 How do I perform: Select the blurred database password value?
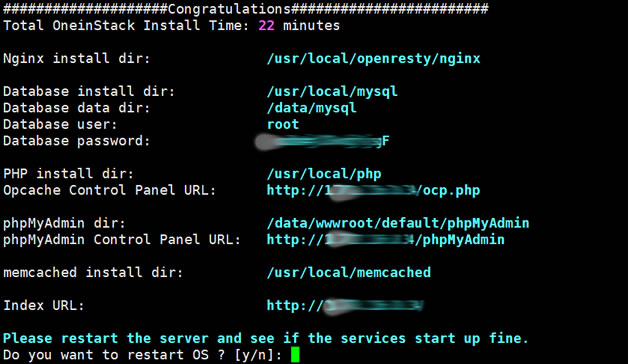(x=322, y=141)
